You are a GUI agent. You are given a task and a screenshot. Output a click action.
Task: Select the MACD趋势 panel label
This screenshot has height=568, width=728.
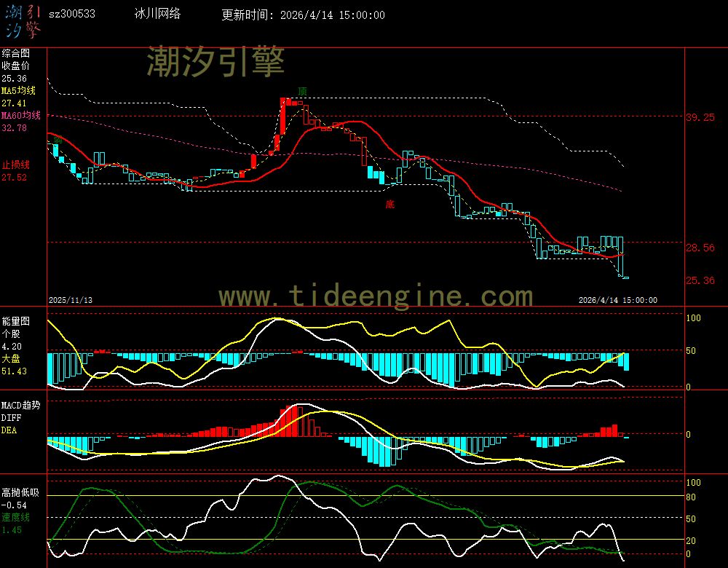21,405
